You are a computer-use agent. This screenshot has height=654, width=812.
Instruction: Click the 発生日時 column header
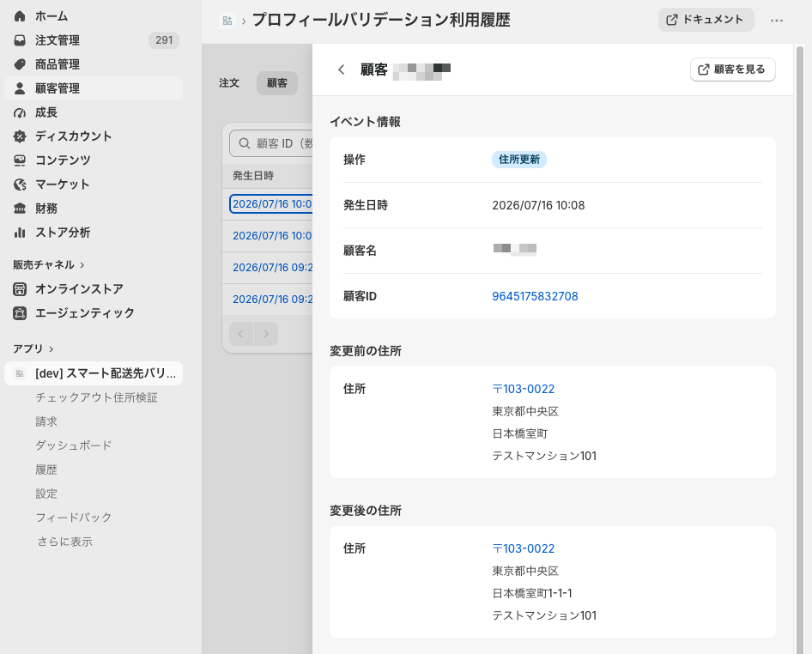253,176
